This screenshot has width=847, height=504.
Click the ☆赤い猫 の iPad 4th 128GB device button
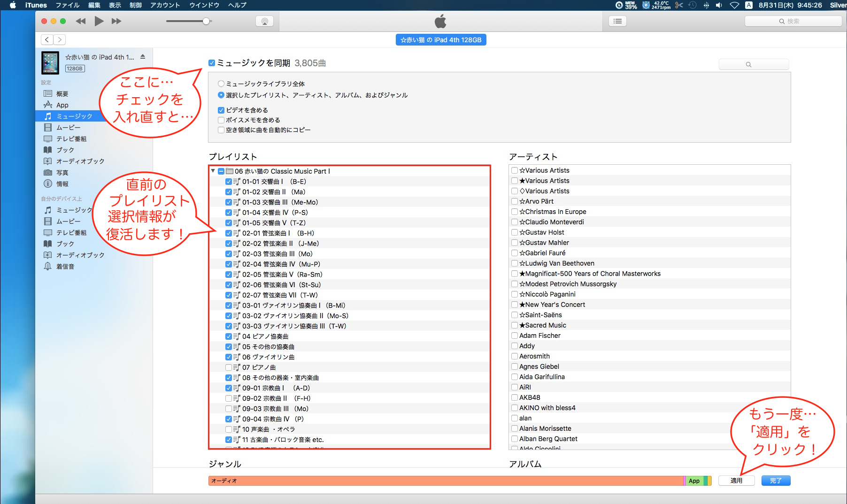point(441,40)
